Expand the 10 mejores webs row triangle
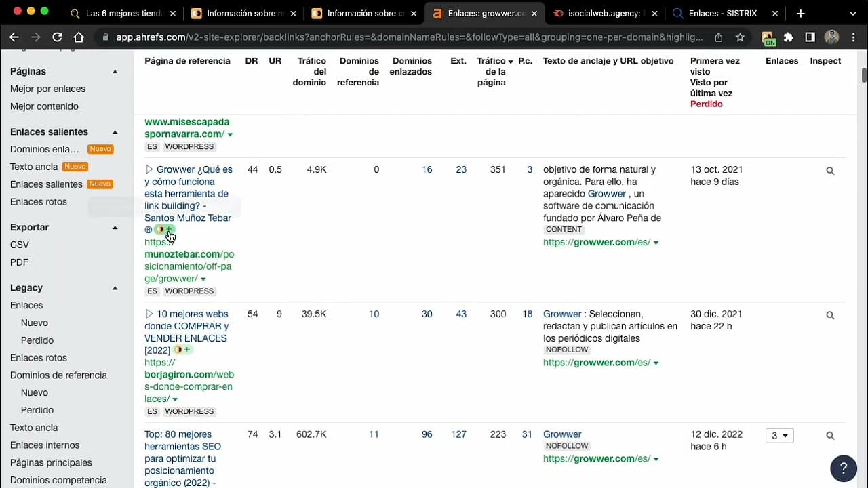The height and width of the screenshot is (488, 868). pyautogui.click(x=149, y=314)
